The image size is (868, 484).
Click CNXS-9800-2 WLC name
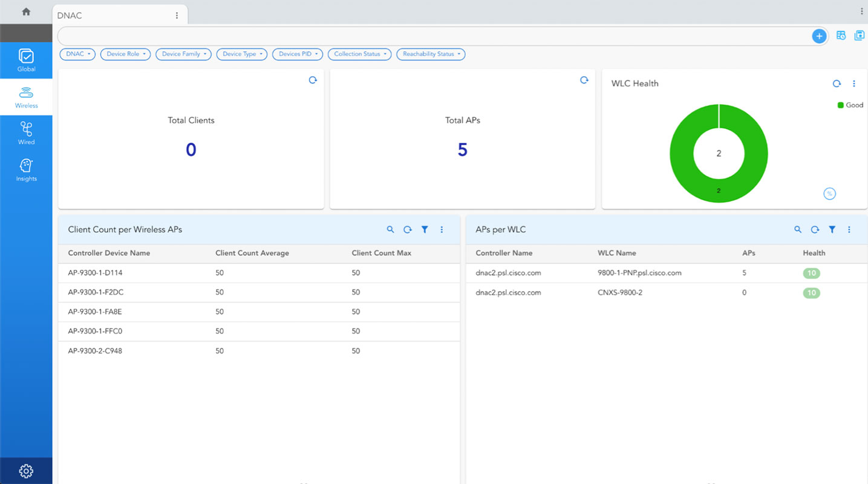pos(620,293)
